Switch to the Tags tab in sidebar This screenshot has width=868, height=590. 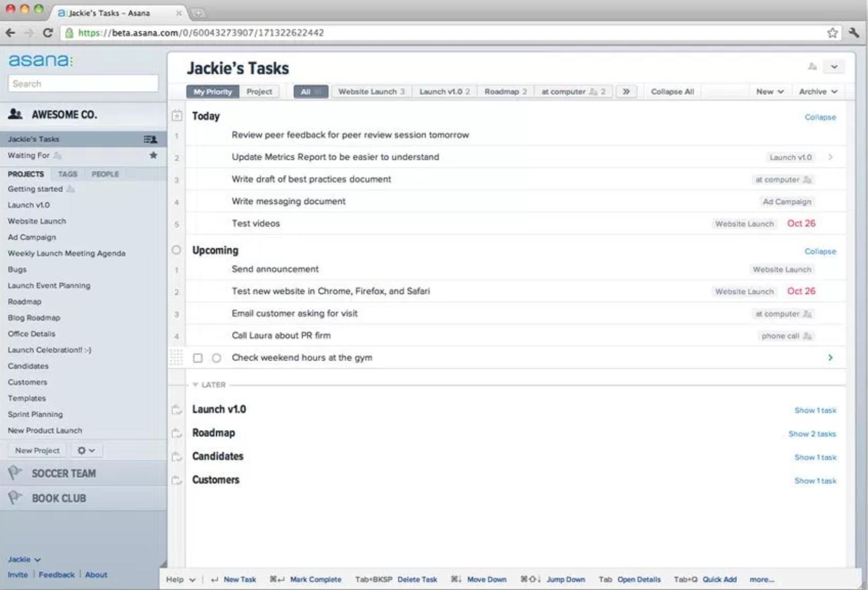[67, 174]
